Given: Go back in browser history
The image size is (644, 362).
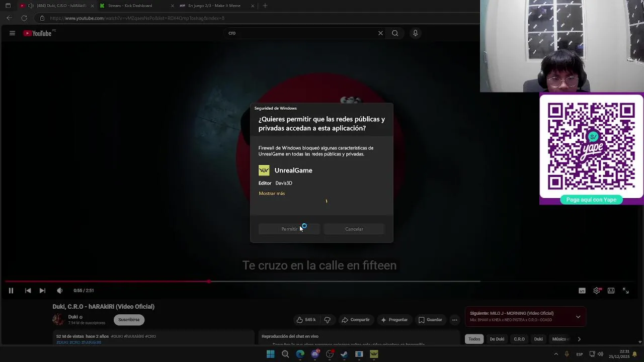Looking at the screenshot, I should tap(9, 18).
